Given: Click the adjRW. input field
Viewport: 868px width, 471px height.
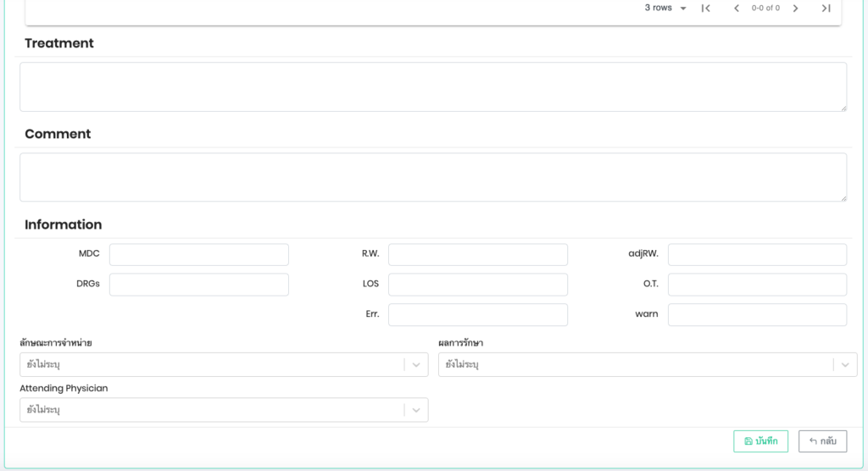Looking at the screenshot, I should click(x=757, y=255).
